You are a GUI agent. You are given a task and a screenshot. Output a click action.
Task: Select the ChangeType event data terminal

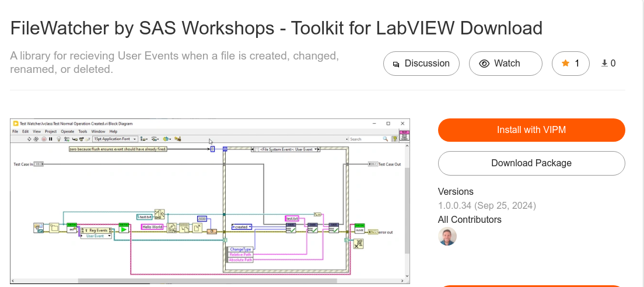point(241,249)
